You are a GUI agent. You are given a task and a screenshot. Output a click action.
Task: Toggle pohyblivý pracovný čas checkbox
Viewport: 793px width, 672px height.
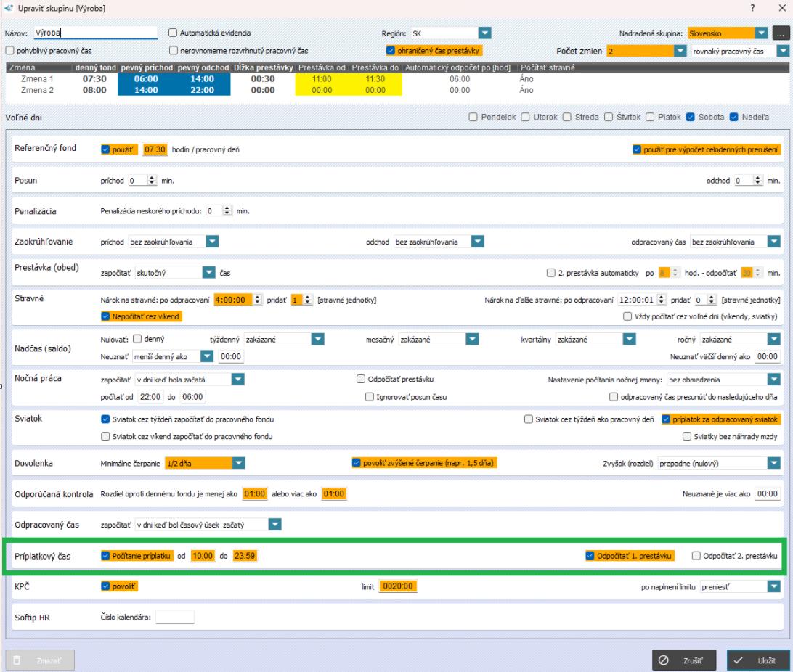pos(10,51)
